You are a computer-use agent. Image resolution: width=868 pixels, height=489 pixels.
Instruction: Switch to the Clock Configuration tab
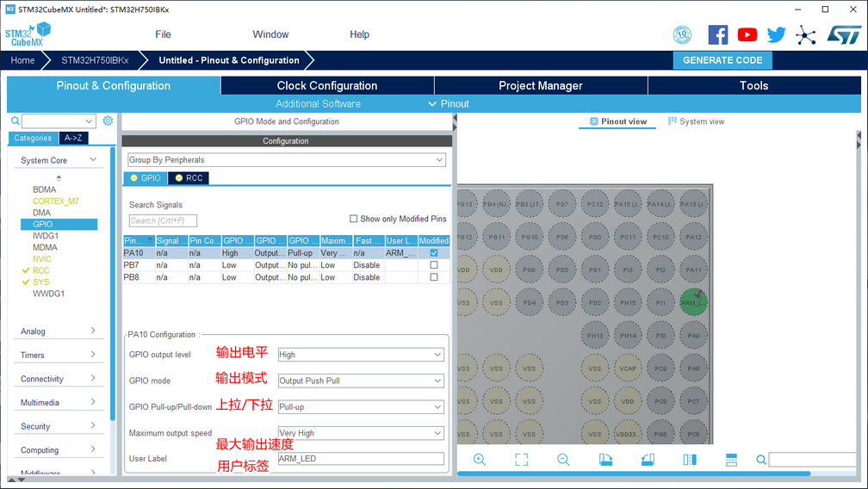(x=327, y=85)
